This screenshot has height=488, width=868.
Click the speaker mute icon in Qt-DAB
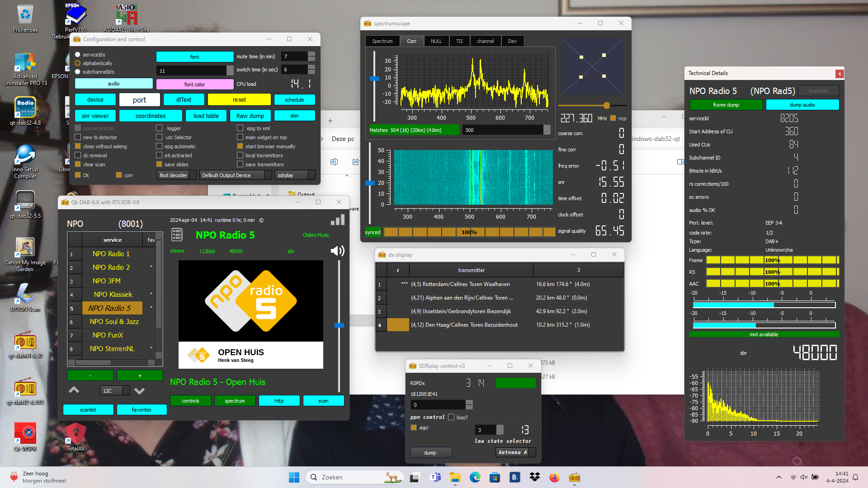pos(337,251)
